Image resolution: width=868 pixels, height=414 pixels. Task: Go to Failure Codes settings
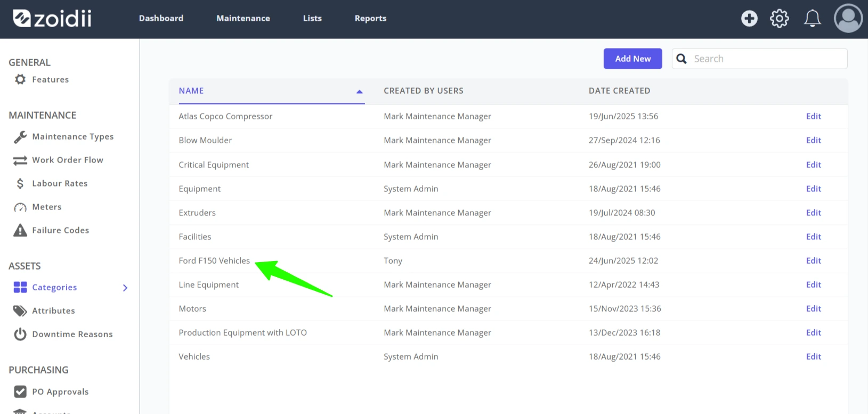(61, 230)
